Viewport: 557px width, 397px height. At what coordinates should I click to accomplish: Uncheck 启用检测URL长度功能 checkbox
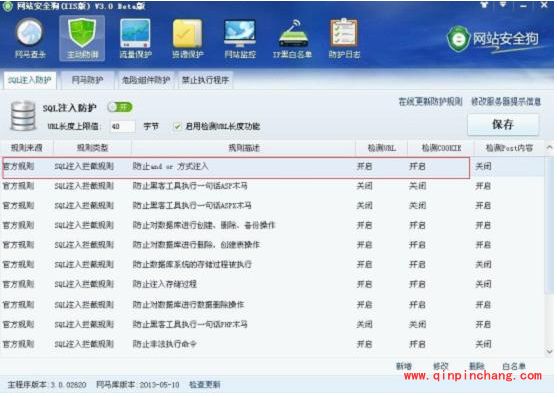(177, 126)
